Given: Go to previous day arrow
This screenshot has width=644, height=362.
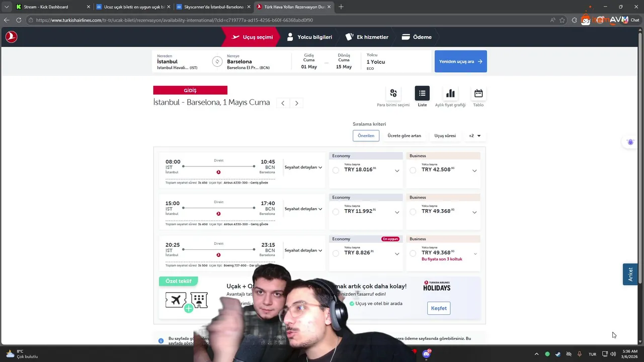Looking at the screenshot, I should click(283, 103).
